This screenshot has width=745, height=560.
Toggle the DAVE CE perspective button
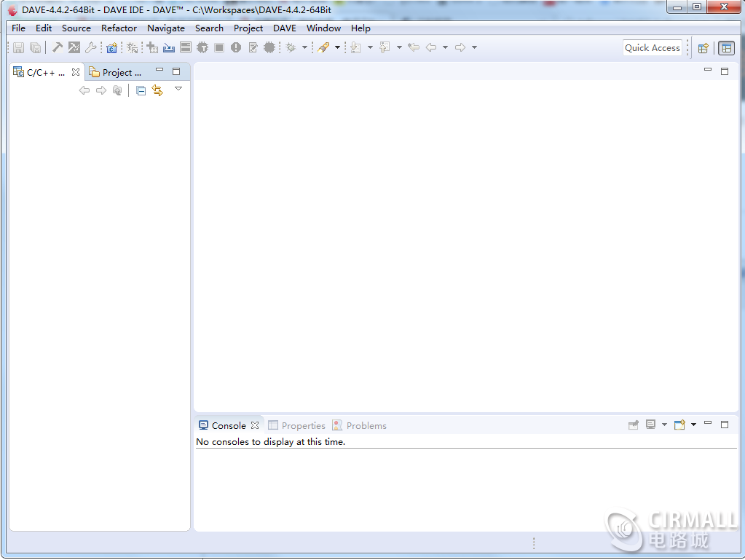725,48
